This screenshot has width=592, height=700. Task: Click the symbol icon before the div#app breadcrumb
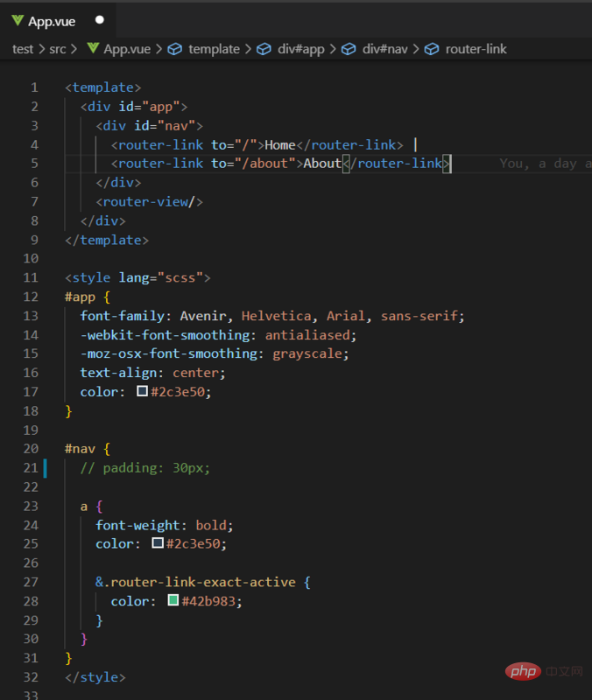(263, 49)
